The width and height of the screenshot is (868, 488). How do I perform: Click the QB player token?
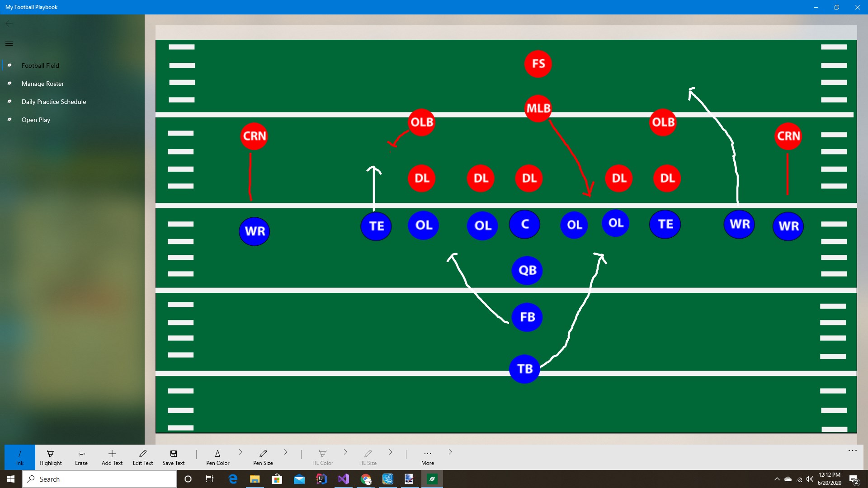(526, 269)
